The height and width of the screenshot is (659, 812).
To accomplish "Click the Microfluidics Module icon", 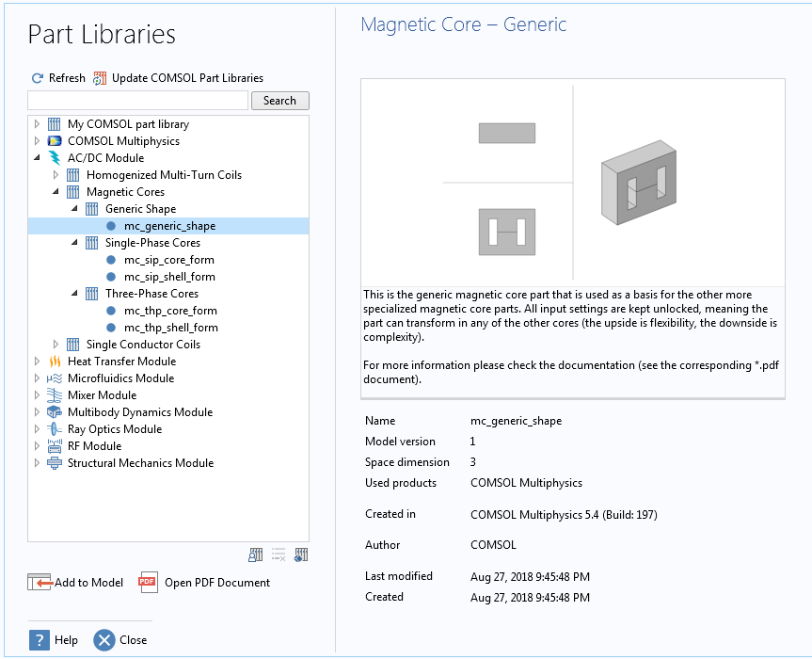I will pos(55,378).
